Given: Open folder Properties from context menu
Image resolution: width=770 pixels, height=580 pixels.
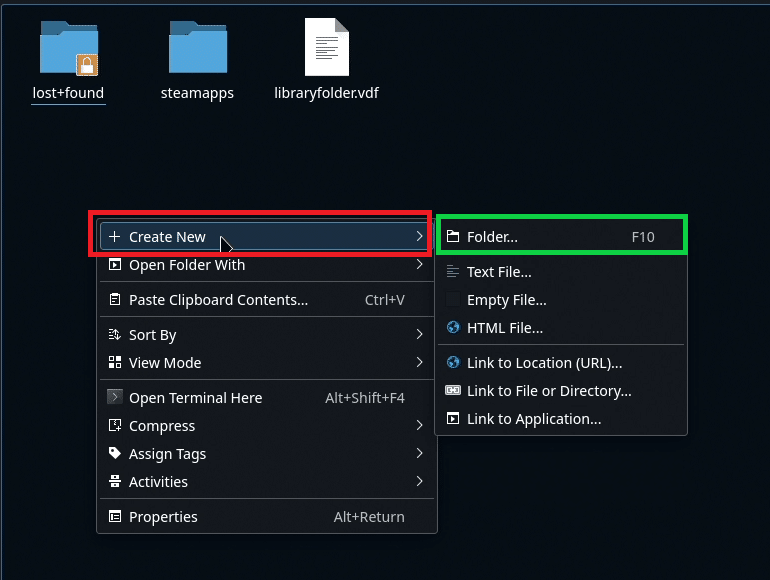Looking at the screenshot, I should click(267, 517).
